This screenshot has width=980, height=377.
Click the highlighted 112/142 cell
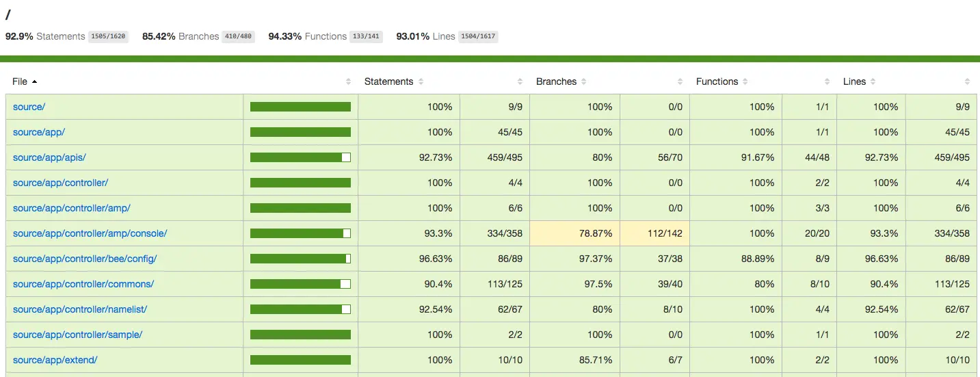(x=655, y=233)
